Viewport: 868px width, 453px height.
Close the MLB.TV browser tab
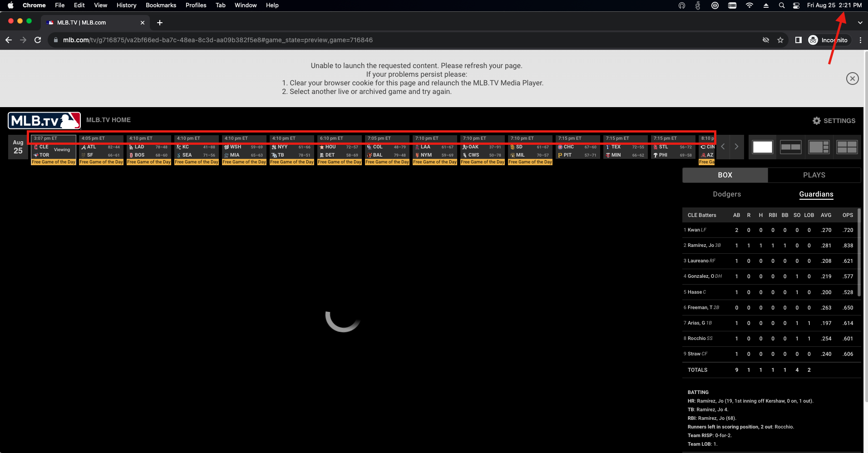pyautogui.click(x=143, y=23)
